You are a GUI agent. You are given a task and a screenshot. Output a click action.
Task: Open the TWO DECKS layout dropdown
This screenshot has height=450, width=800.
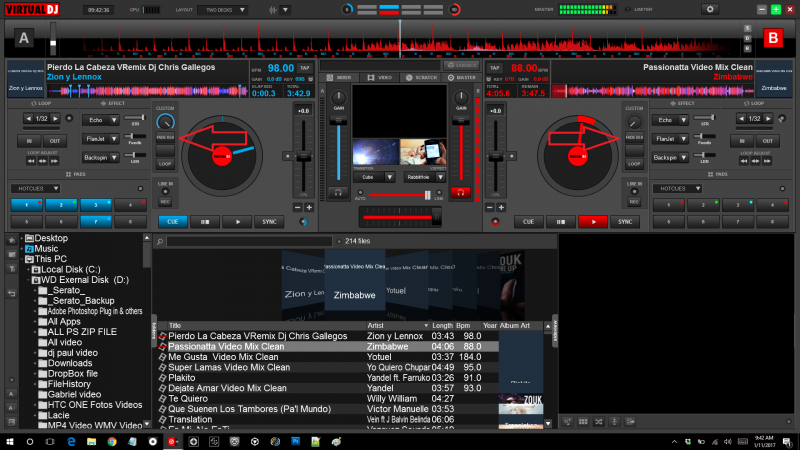222,10
